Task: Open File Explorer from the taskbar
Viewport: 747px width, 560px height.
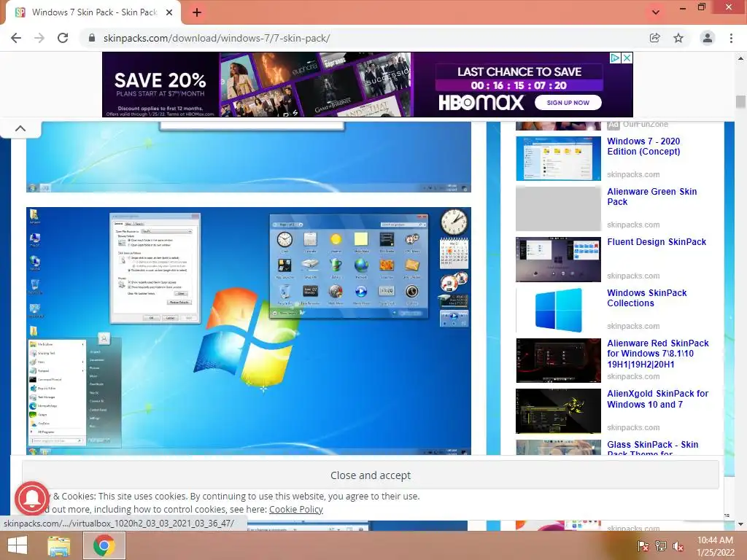Action: (59, 545)
